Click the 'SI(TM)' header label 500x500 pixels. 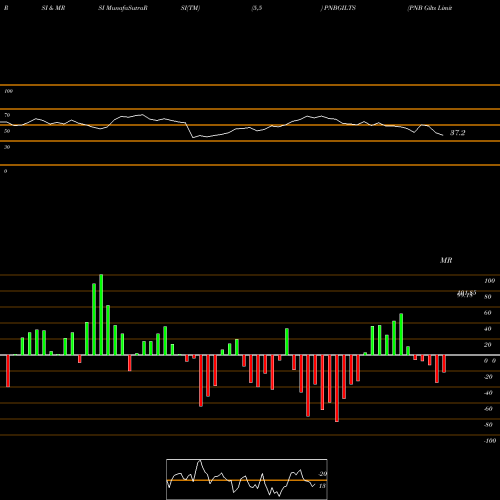tap(190, 8)
